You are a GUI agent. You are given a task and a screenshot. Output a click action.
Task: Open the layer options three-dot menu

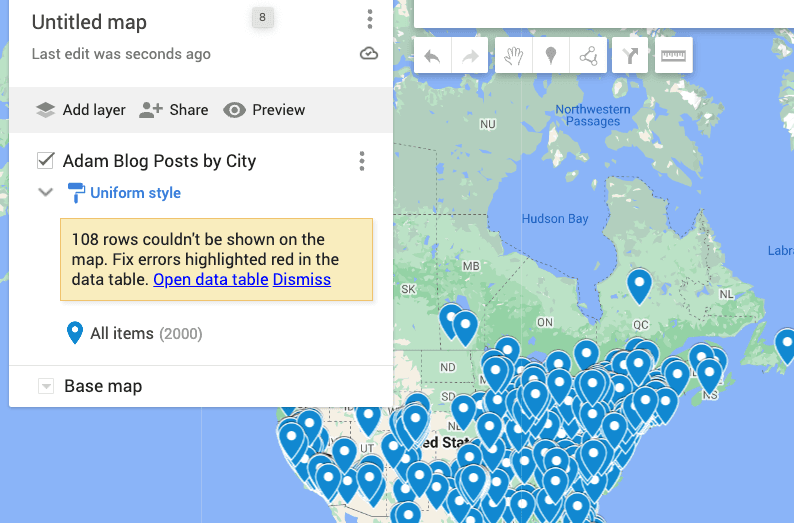pos(362,161)
